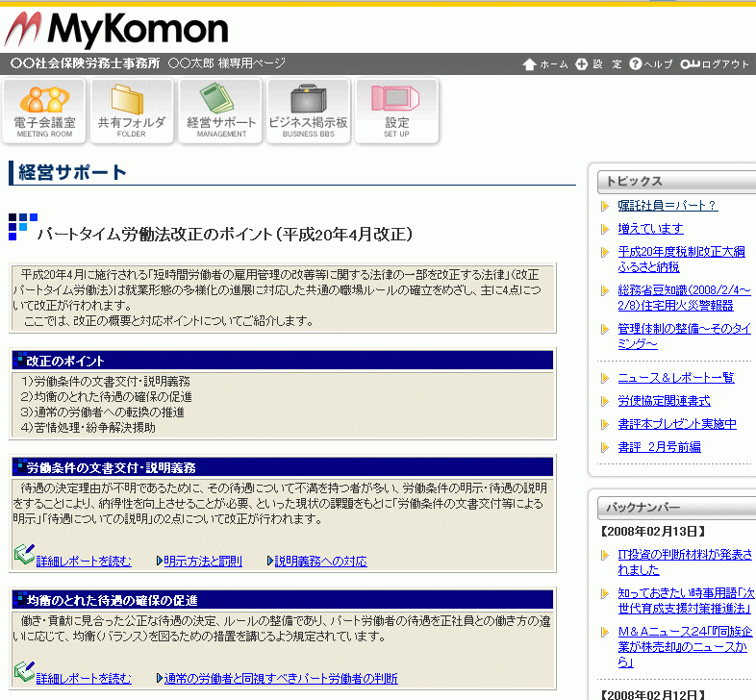Screen dimensions: 756x700
Task: Open the 共有フォルダ shared folder icon
Action: [x=132, y=111]
